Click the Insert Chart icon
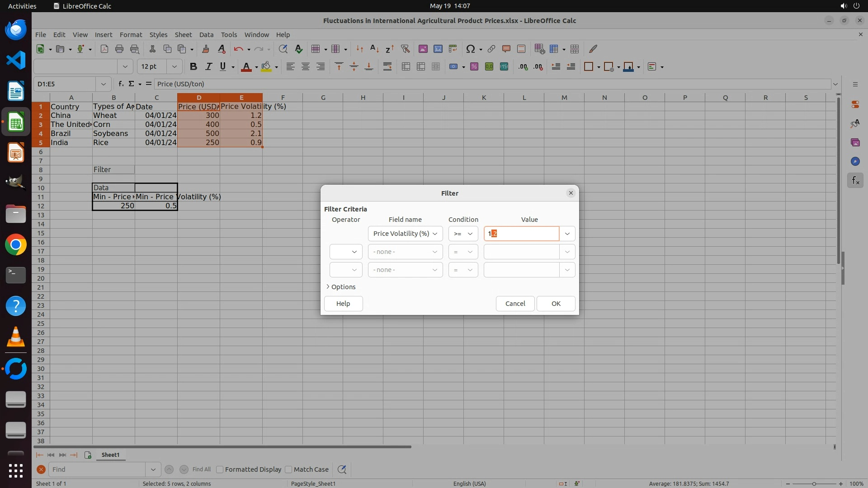 [438, 49]
